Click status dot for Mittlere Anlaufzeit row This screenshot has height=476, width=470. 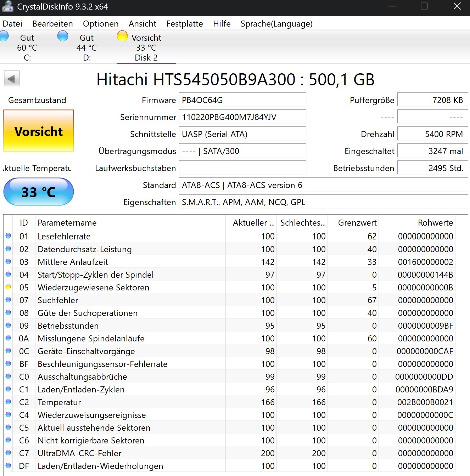(x=8, y=261)
